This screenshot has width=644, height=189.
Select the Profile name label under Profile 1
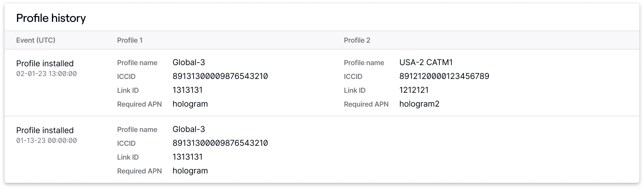137,62
